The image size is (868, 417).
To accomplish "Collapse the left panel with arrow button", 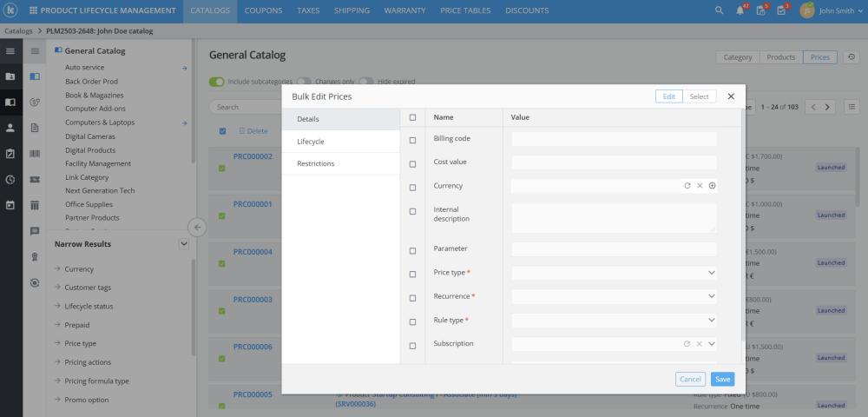I will 197,227.
